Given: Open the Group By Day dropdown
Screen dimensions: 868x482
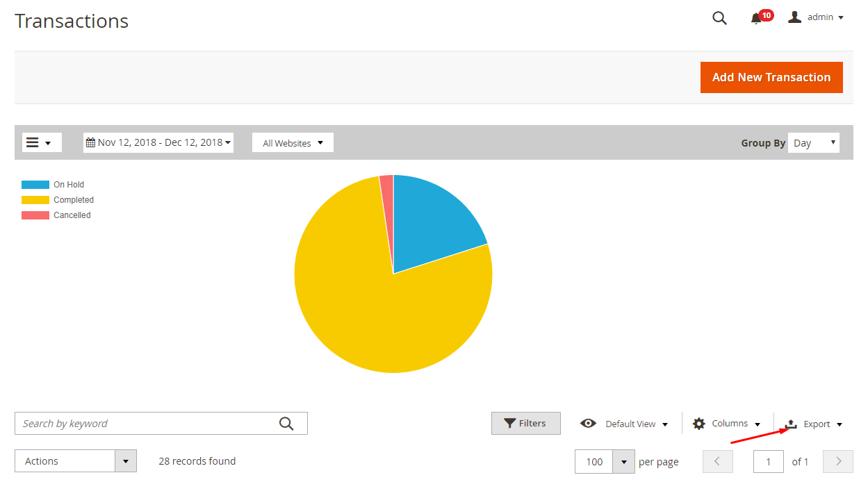Looking at the screenshot, I should tap(814, 143).
